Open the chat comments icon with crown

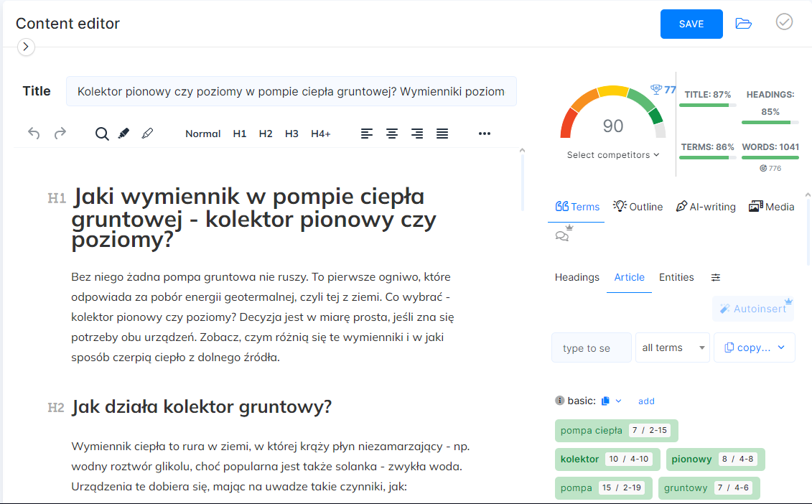click(564, 235)
